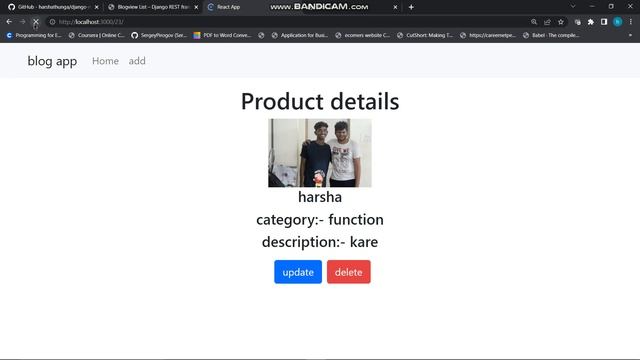Click the harsha title text
The width and height of the screenshot is (640, 360).
(x=320, y=197)
